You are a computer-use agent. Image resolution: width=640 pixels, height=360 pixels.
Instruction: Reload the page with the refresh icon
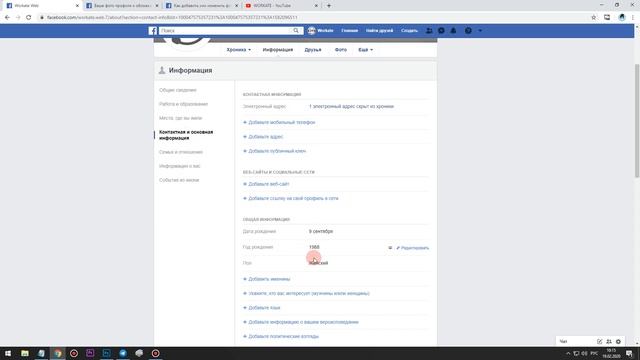29,18
